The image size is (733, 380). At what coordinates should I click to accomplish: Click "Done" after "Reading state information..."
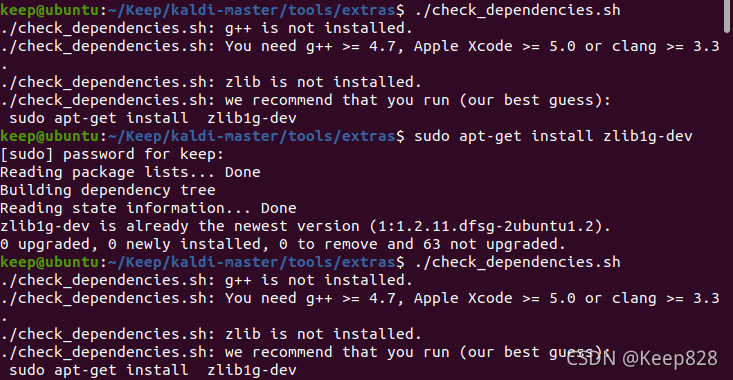tap(279, 208)
